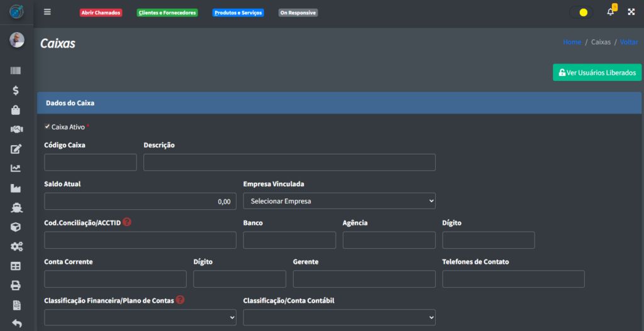Switch the dark/light theme toggle
The height and width of the screenshot is (331, 644).
coord(582,12)
